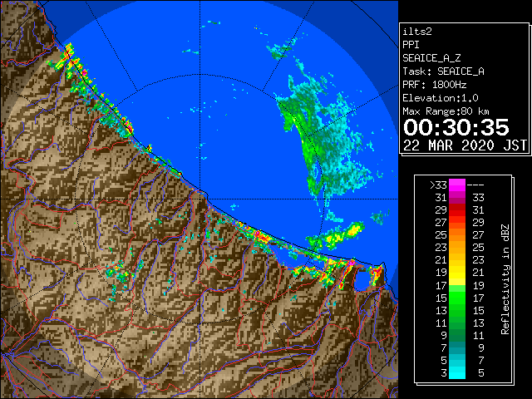This screenshot has width=532, height=399.
Task: Select the cyan 3–5 dBZ legend band
Action: tap(457, 373)
